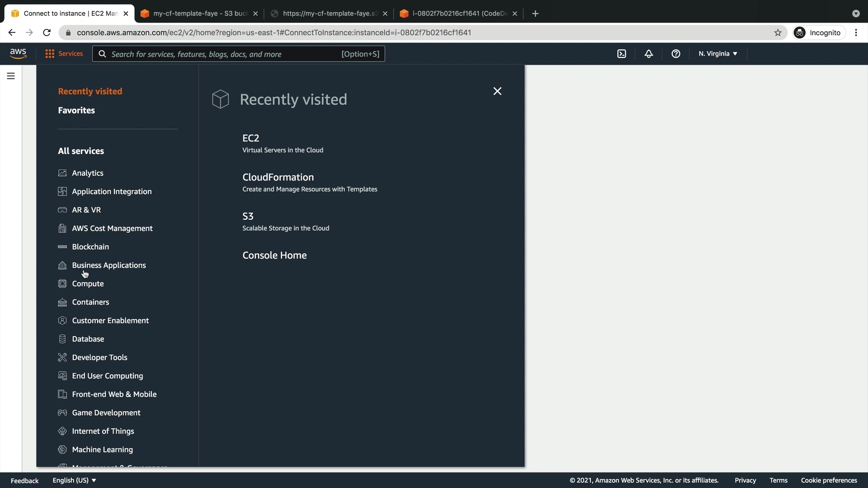The height and width of the screenshot is (488, 868).
Task: Click the notifications bell icon
Action: [x=649, y=54]
